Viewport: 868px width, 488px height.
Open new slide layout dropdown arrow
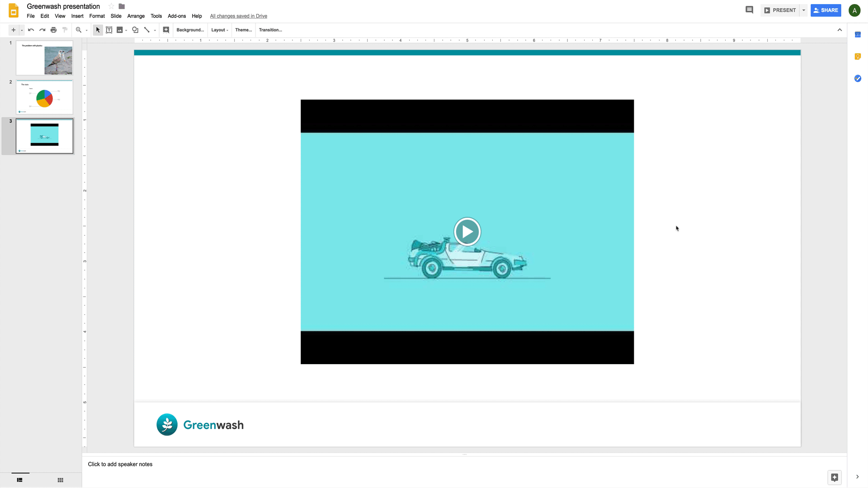pyautogui.click(x=22, y=30)
